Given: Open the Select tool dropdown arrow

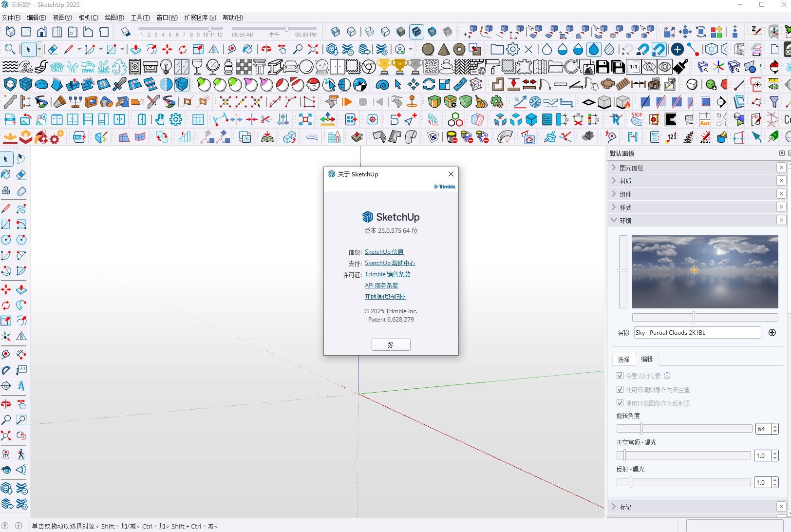Looking at the screenshot, I should (x=39, y=49).
